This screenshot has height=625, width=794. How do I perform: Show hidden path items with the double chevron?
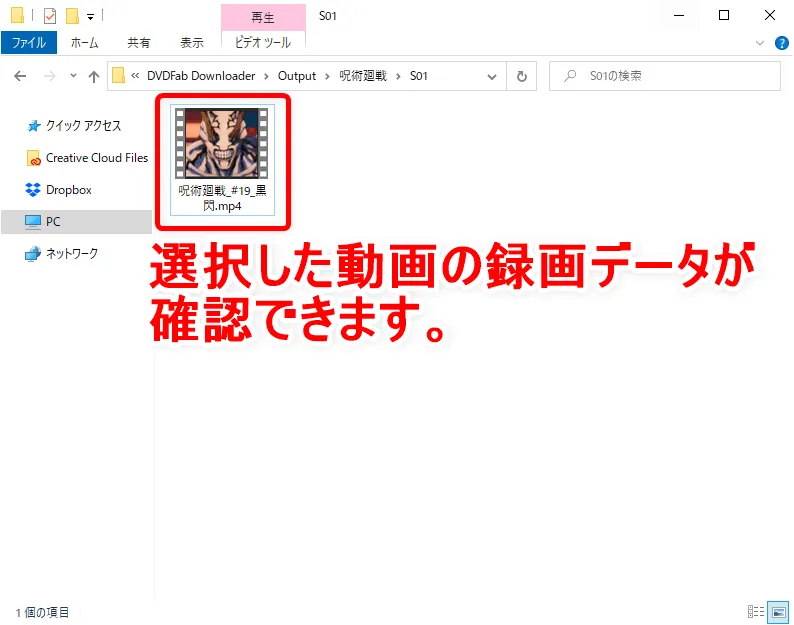click(x=135, y=75)
